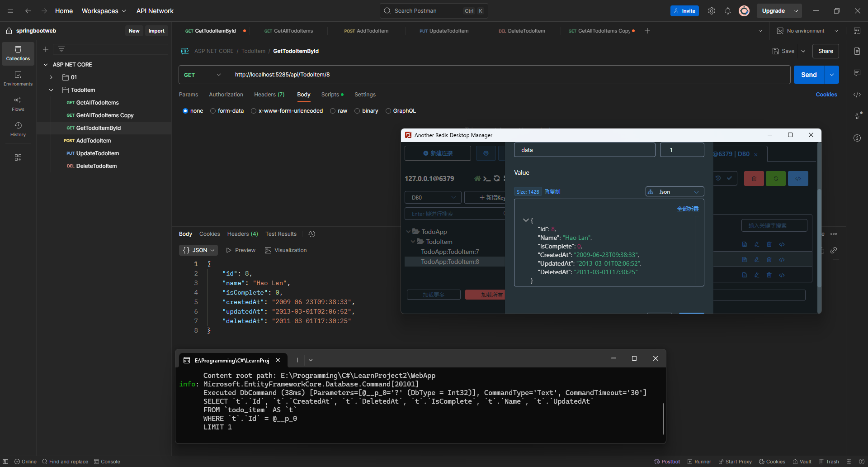Click the terminal window vertical scrollbar
Image resolution: width=868 pixels, height=467 pixels.
click(x=663, y=418)
